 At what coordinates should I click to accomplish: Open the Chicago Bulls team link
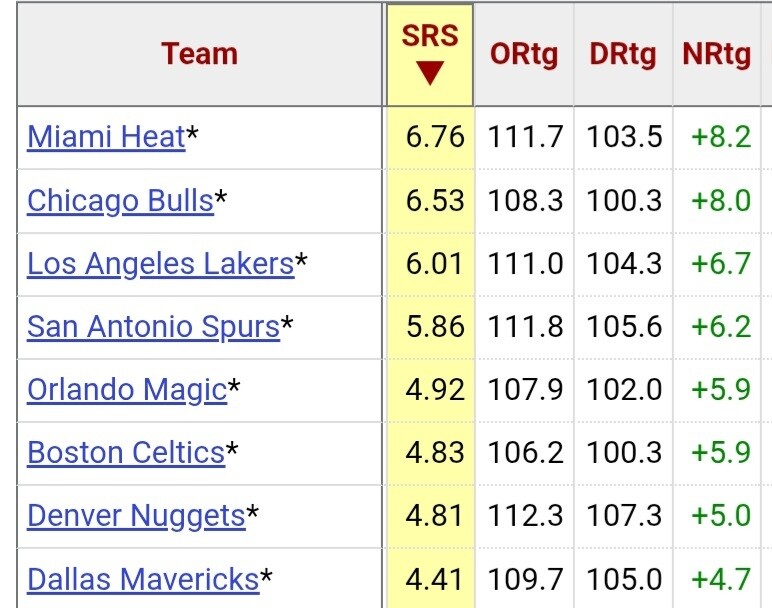(x=120, y=200)
